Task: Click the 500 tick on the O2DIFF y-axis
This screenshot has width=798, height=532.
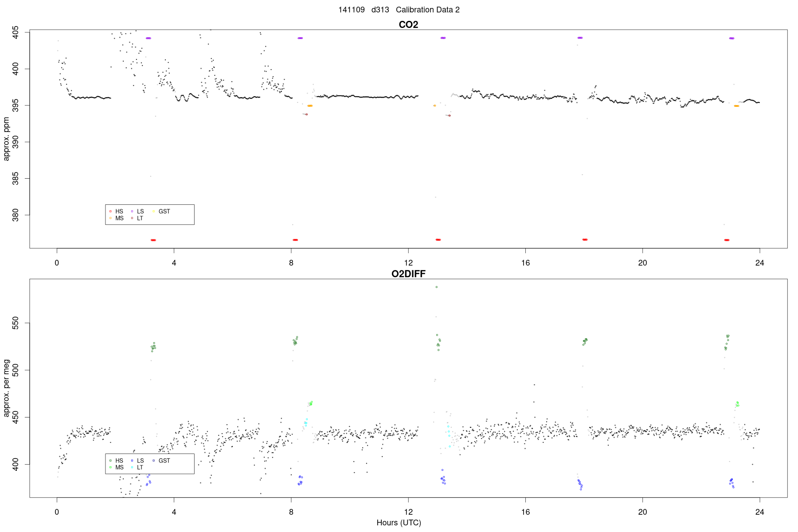Action: [16, 370]
